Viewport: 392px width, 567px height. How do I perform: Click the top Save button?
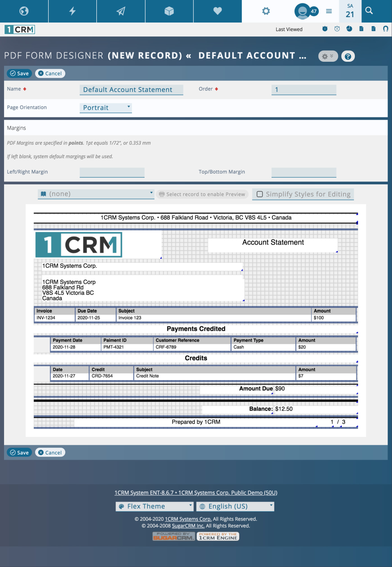(19, 74)
